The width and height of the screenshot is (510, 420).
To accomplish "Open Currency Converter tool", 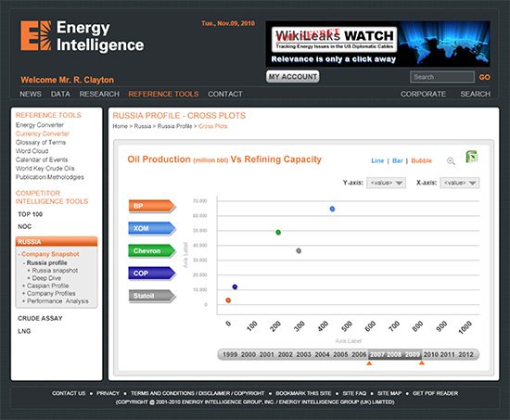I will 43,134.
